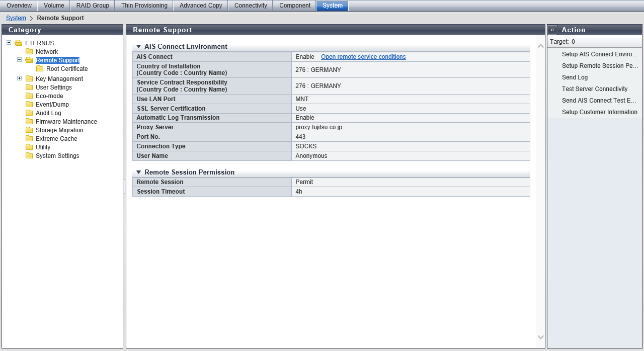
Task: Run Test Server Connectivity action
Action: [x=594, y=89]
